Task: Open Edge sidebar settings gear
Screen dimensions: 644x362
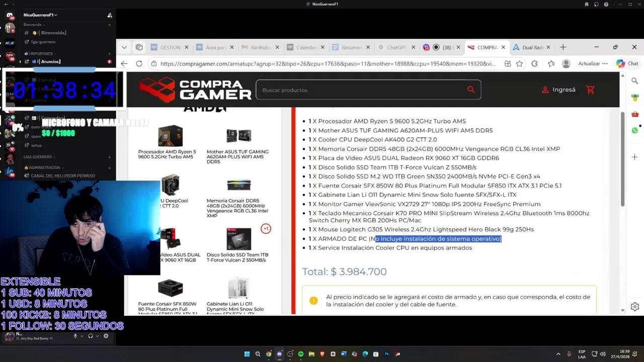Action: pyautogui.click(x=635, y=306)
